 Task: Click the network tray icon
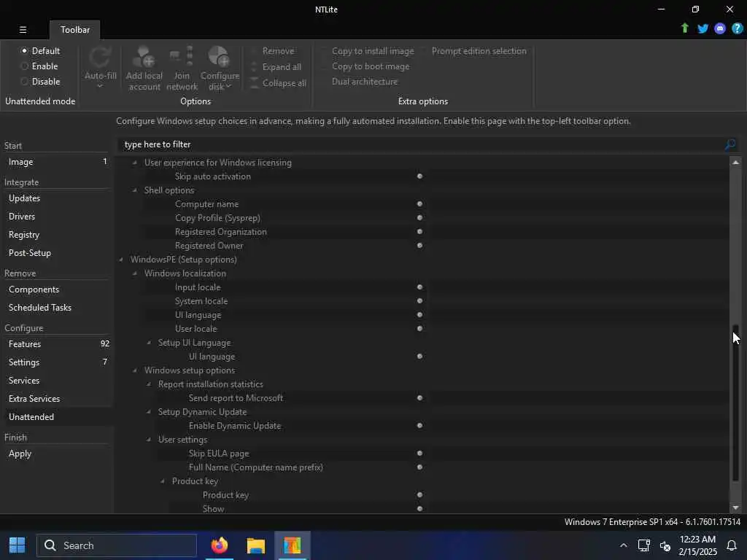tap(644, 545)
